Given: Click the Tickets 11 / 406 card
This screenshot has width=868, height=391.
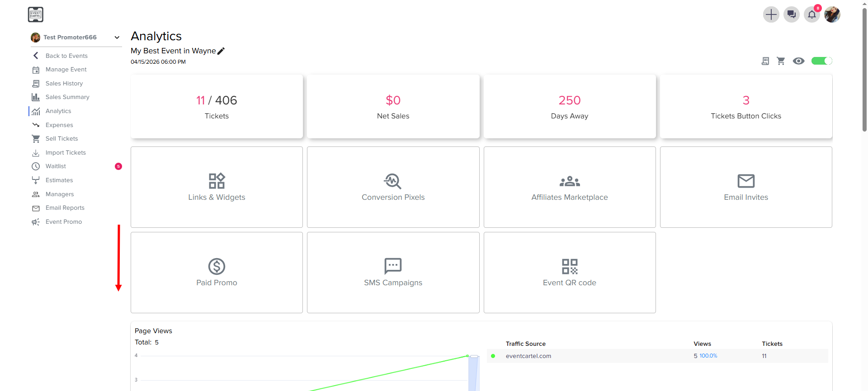Looking at the screenshot, I should (217, 107).
